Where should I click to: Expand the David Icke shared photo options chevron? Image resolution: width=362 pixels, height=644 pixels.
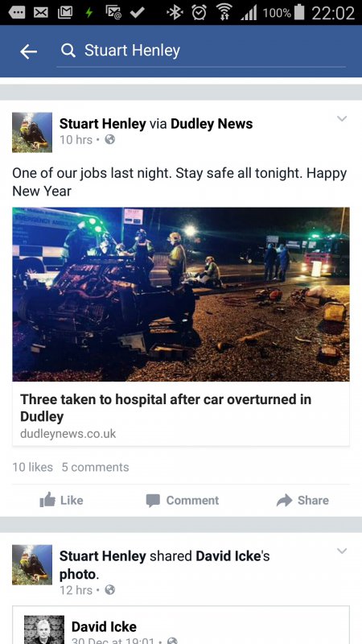pyautogui.click(x=342, y=551)
